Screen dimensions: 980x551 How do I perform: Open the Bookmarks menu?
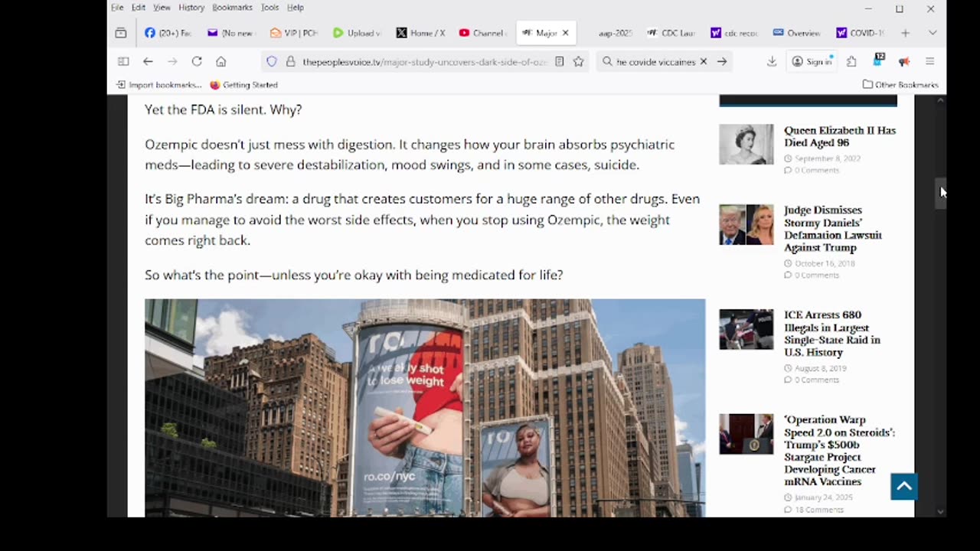(232, 8)
